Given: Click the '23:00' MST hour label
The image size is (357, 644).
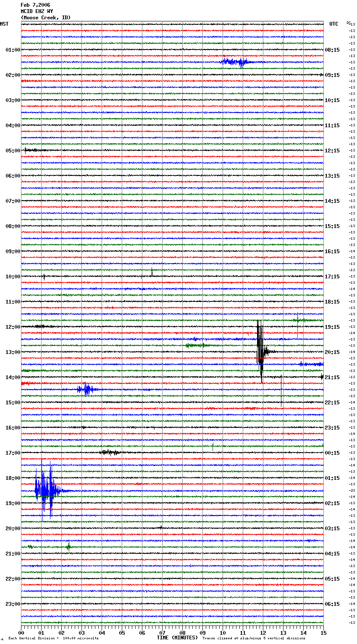Looking at the screenshot, I should pyautogui.click(x=13, y=604).
